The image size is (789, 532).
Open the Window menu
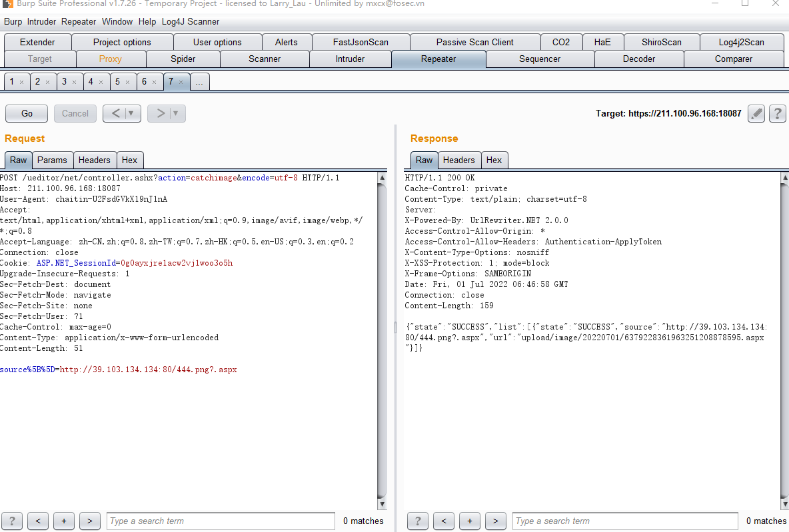[117, 21]
